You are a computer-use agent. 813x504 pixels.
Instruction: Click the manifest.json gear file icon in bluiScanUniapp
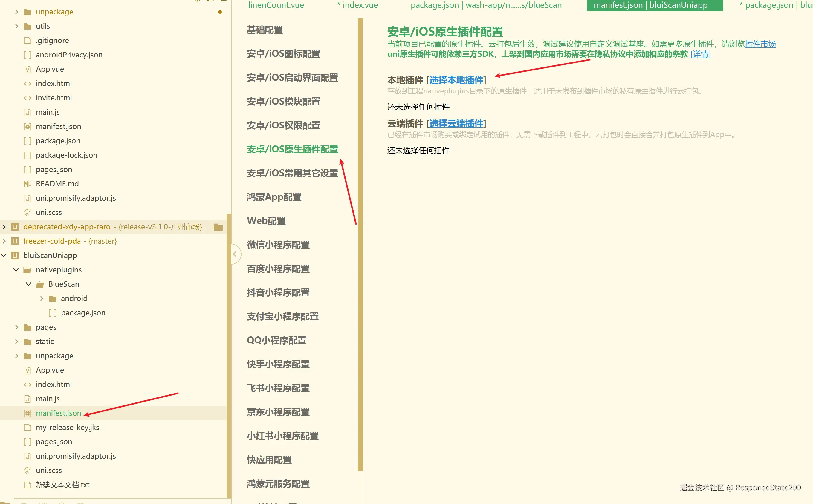[27, 413]
